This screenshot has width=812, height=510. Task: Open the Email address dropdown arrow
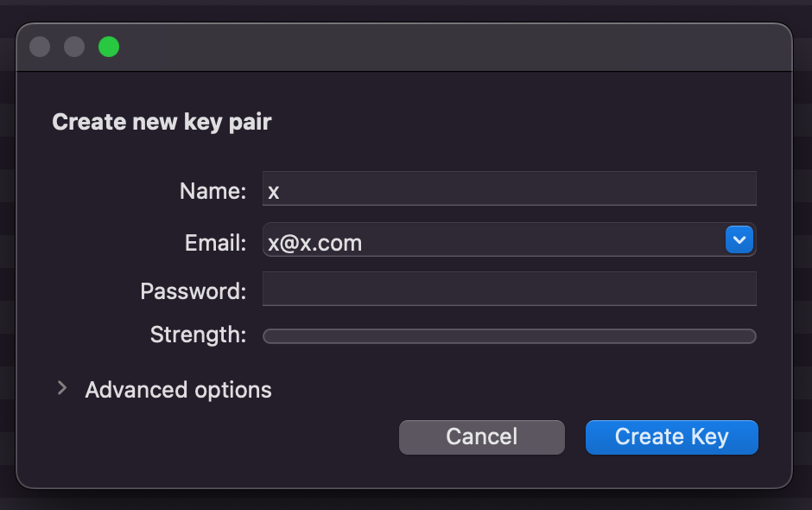tap(739, 239)
